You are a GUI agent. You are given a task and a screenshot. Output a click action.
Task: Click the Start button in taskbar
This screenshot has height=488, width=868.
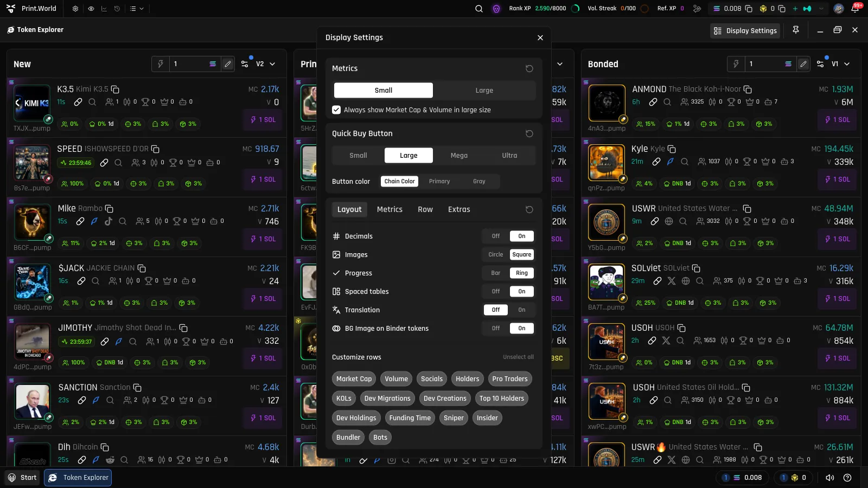pyautogui.click(x=22, y=478)
